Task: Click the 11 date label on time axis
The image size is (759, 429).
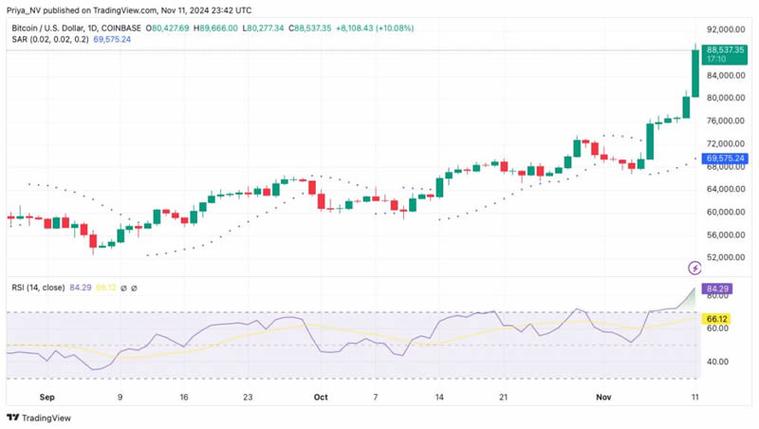Action: 695,397
